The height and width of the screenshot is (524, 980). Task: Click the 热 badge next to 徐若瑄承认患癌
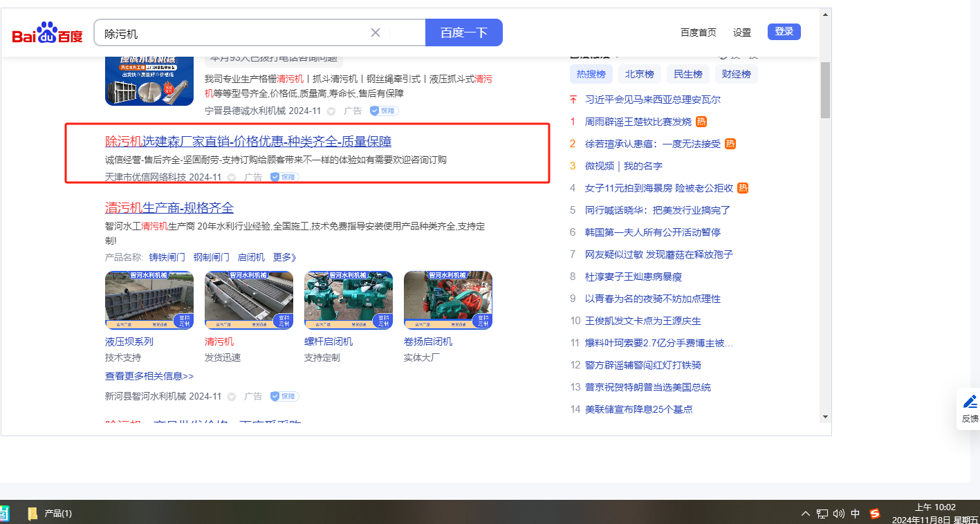pyautogui.click(x=730, y=144)
